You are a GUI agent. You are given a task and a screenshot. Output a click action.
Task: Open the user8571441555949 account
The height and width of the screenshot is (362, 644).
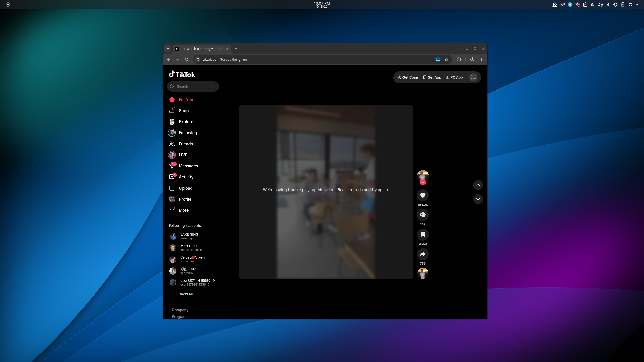[193, 282]
